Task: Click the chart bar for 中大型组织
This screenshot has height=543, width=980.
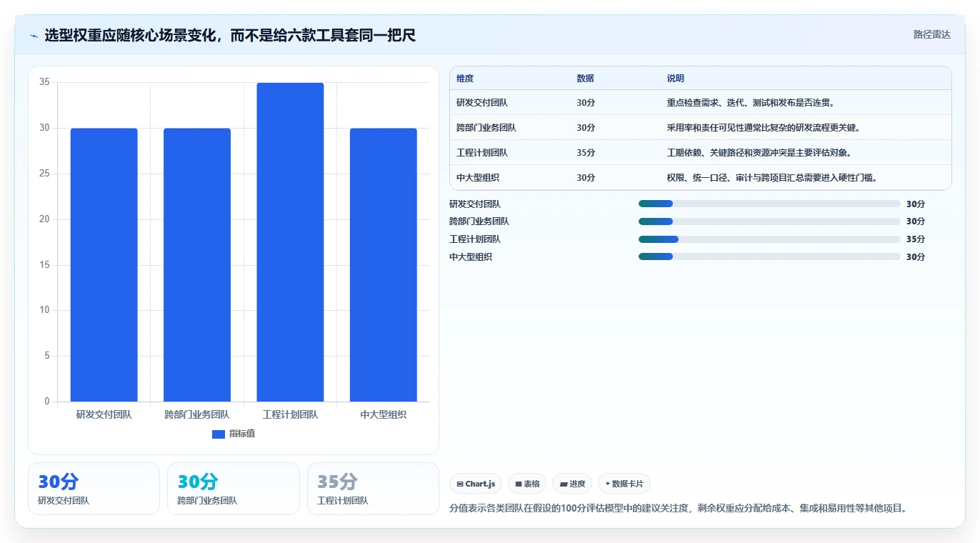Action: click(x=384, y=265)
